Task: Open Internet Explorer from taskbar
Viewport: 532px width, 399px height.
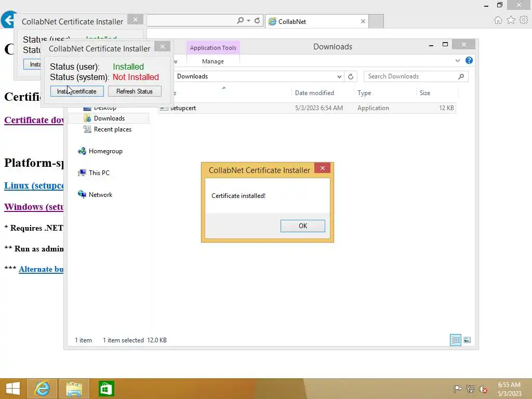Action: click(42, 389)
